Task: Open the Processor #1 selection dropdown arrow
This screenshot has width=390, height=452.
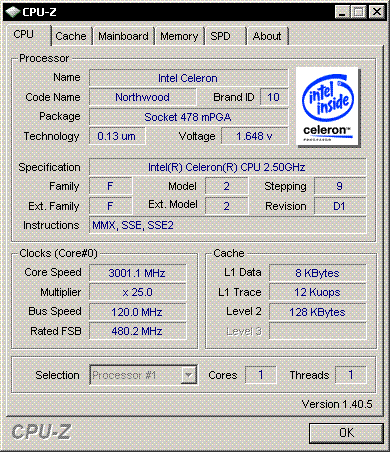Action: (x=188, y=375)
